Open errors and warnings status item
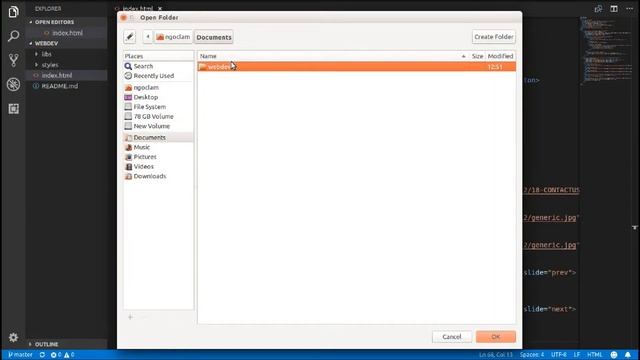Screen dimensions: 640x360 [62, 355]
